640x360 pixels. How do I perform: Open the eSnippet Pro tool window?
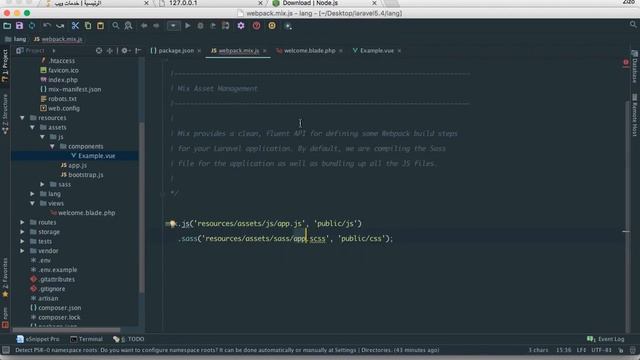tap(38, 339)
